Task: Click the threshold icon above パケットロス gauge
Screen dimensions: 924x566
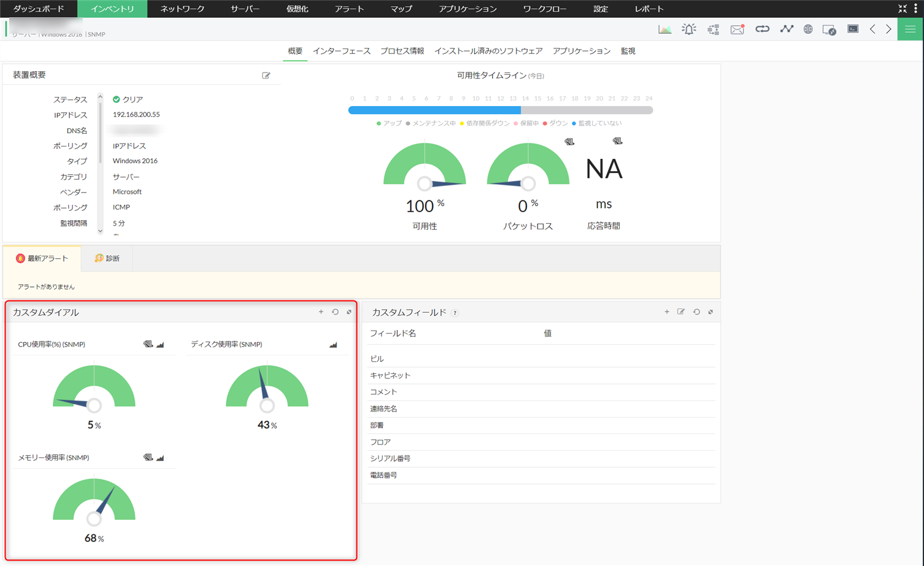Action: click(569, 142)
